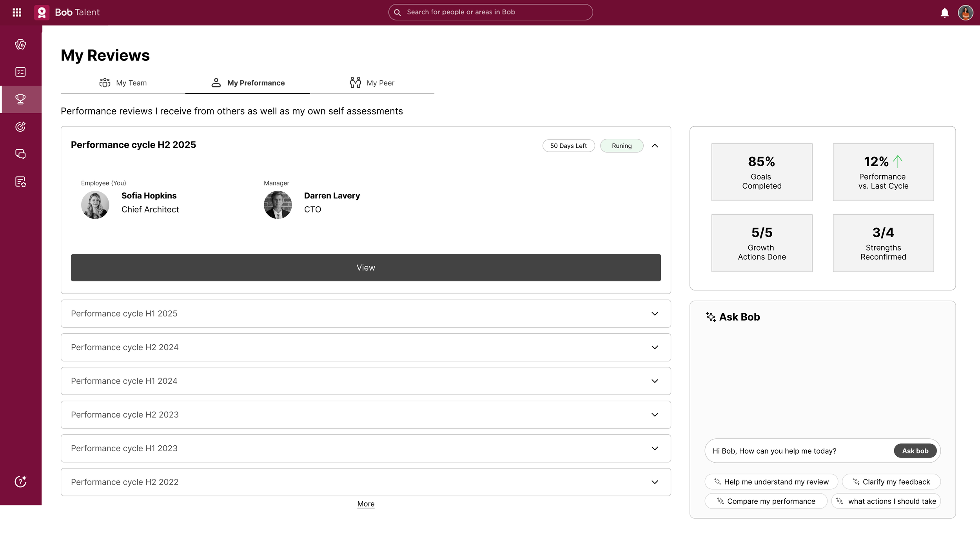Click the checklist tasks sidebar icon
Screen dimensions: 980x543
(x=20, y=72)
